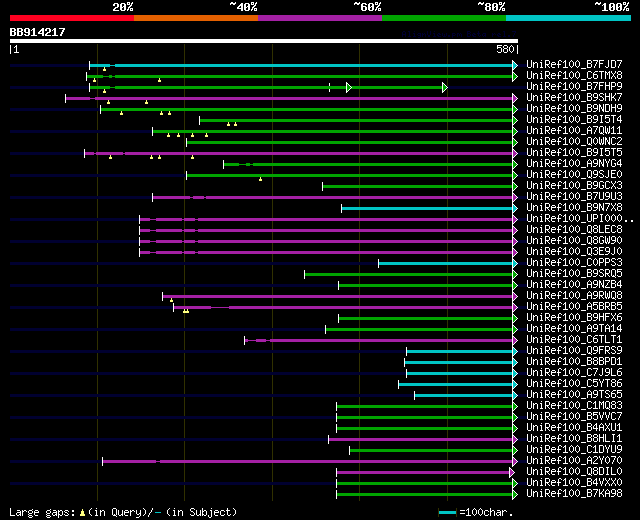Viewport: 640px width, 520px height.
Task: Click the UniRef100_C1MQ83 label
Action: coord(574,406)
